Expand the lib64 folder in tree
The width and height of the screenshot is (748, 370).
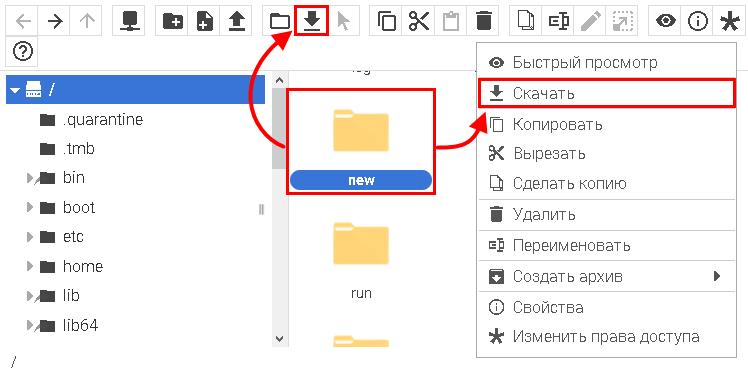(30, 325)
